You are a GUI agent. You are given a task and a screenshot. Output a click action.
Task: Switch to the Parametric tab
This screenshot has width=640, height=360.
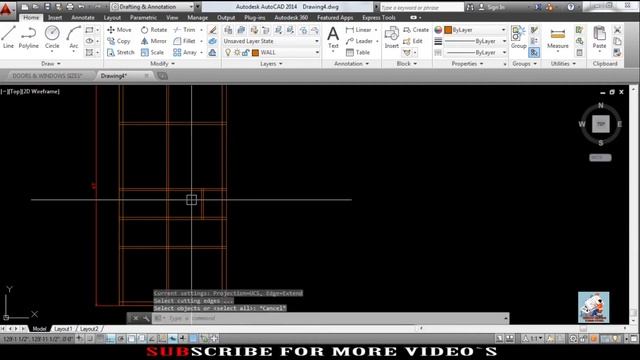(143, 18)
